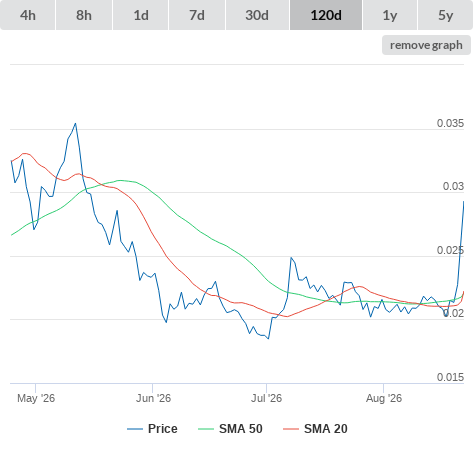
Task: Show the 30d price range
Action: (257, 15)
